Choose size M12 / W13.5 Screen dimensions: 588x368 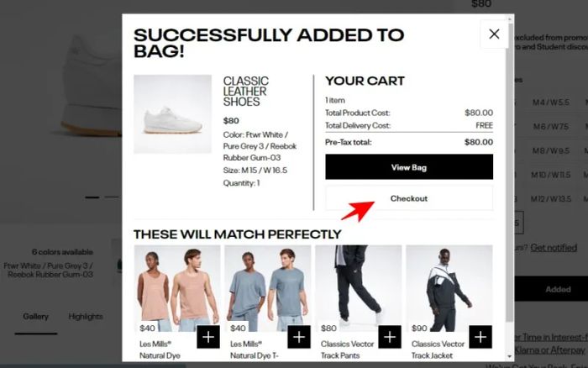pos(551,199)
